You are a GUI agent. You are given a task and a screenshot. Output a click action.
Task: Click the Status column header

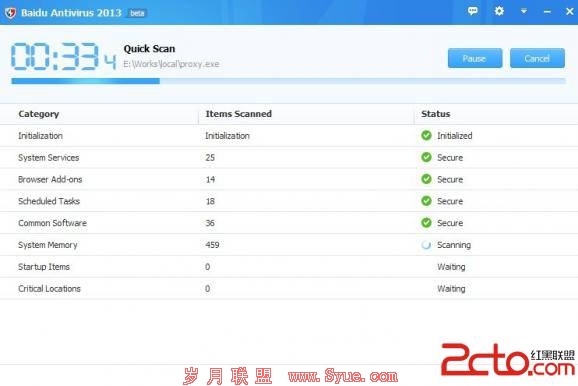436,114
